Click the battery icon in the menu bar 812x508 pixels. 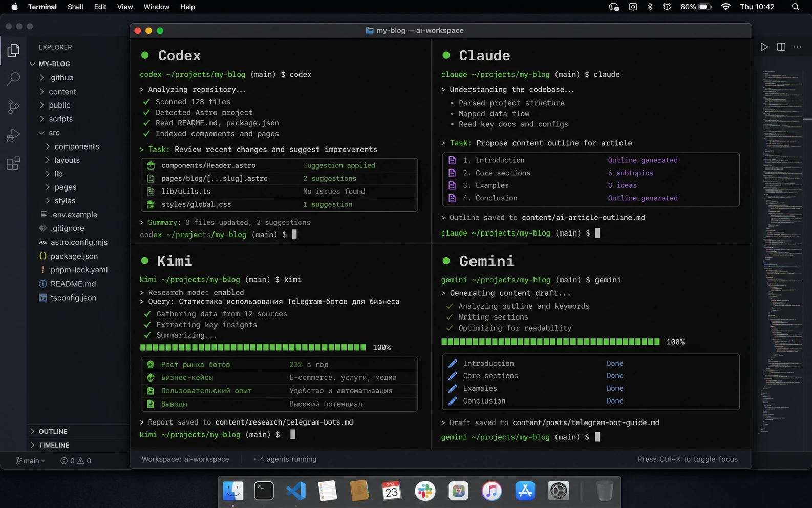click(x=706, y=7)
